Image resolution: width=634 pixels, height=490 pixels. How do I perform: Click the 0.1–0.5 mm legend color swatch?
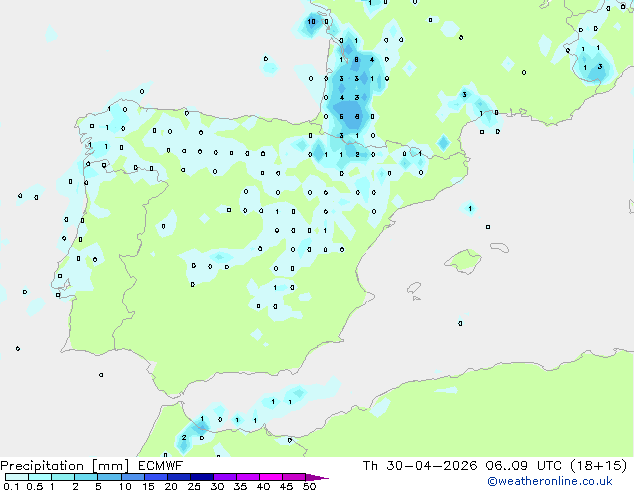[17, 477]
